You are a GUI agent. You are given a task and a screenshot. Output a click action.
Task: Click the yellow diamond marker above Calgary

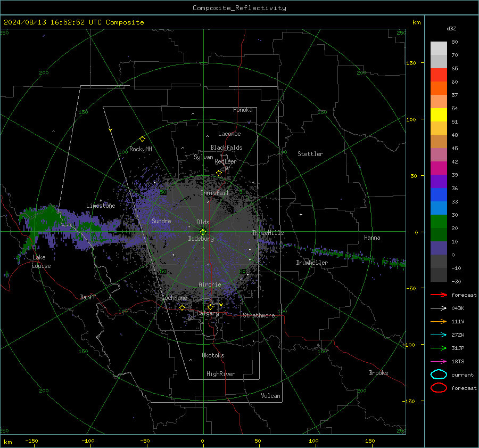tap(210, 307)
